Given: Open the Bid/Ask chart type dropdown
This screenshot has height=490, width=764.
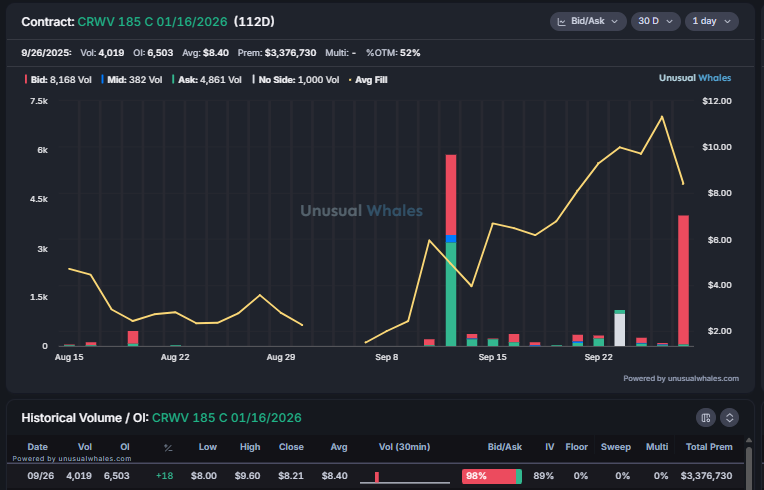Looking at the screenshot, I should click(x=588, y=21).
